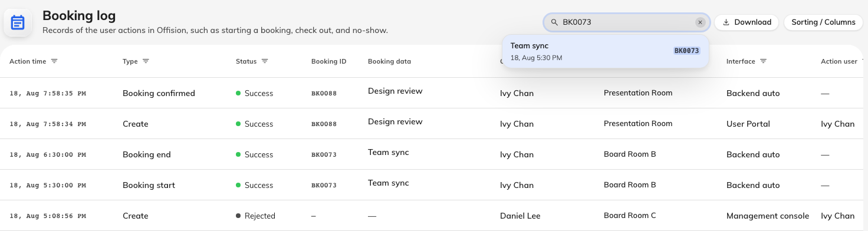
Task: Download the booking log
Action: [x=747, y=22]
